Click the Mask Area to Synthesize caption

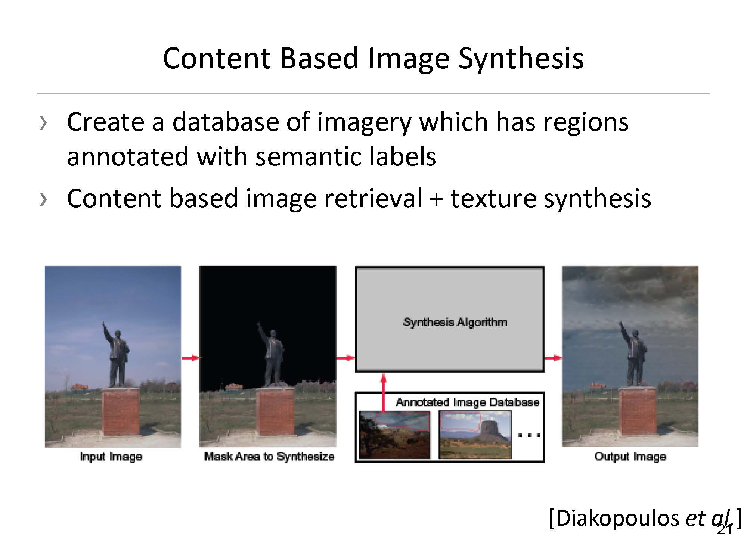pos(269,456)
